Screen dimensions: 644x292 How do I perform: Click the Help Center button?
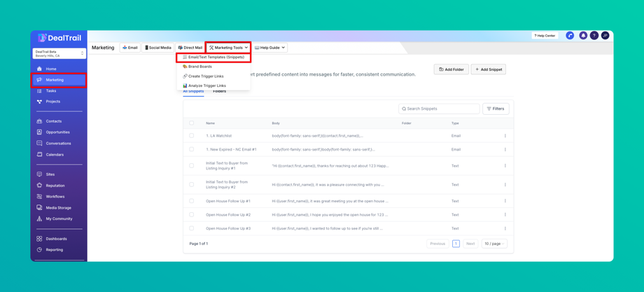coord(545,36)
